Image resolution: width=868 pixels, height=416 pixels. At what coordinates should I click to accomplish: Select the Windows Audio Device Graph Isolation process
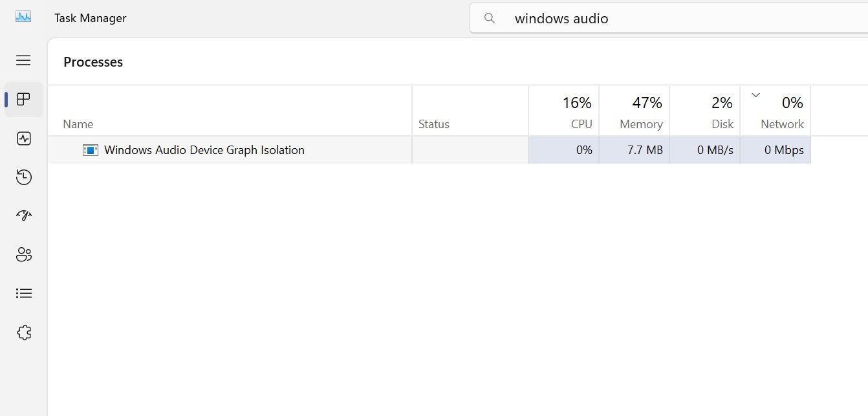[x=204, y=149]
